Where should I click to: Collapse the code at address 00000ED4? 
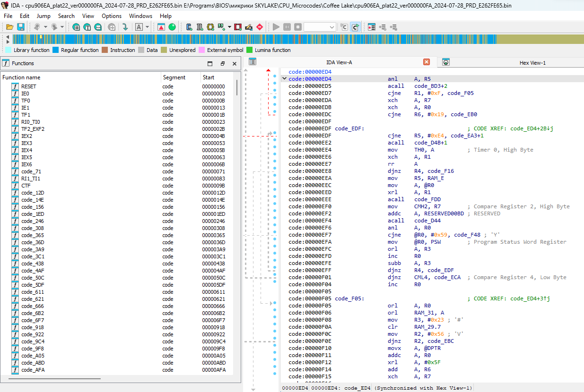pyautogui.click(x=284, y=79)
